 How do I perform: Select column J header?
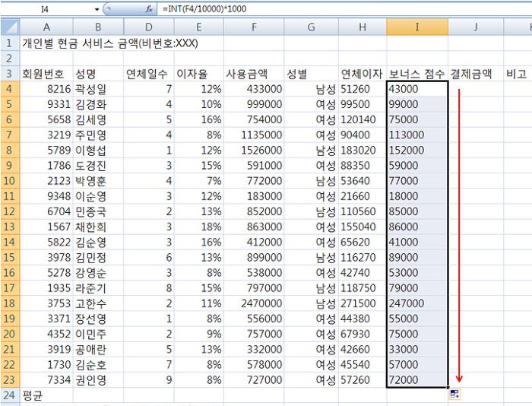point(476,27)
